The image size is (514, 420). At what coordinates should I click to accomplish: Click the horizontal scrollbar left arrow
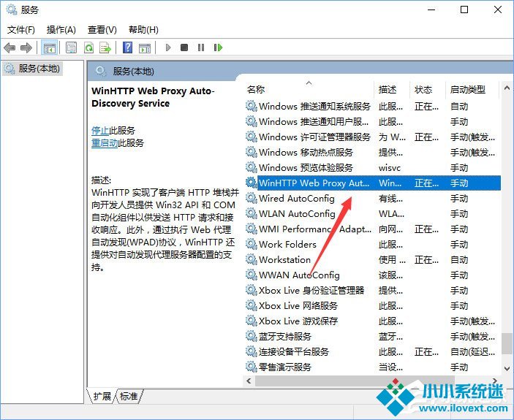(249, 381)
